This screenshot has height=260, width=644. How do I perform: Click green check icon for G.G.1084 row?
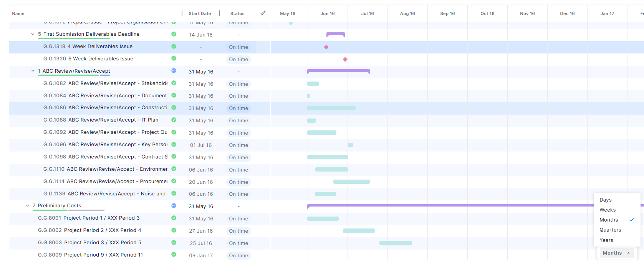point(174,95)
